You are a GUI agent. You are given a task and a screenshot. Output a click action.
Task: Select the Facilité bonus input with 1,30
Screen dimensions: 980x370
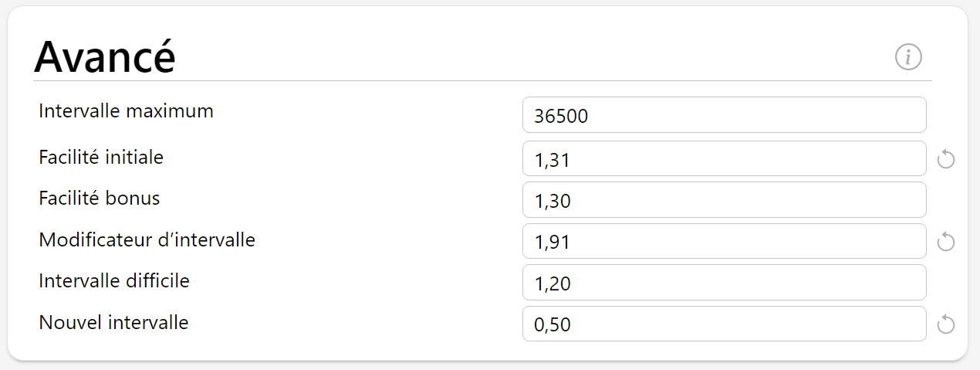[724, 200]
